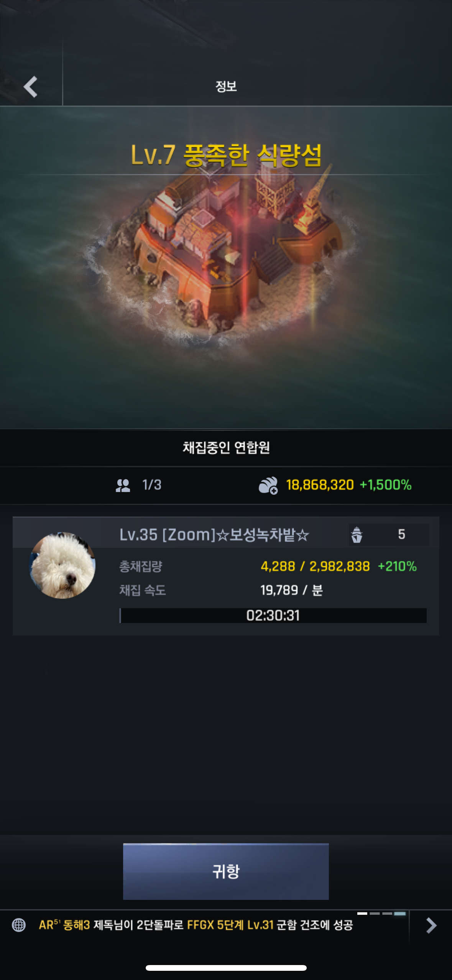Open the globe icon in the news ticker
The image size is (452, 980).
click(x=19, y=925)
